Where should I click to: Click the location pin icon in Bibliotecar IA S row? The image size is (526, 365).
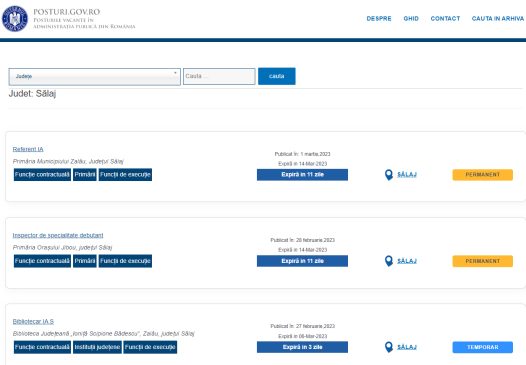pos(388,347)
